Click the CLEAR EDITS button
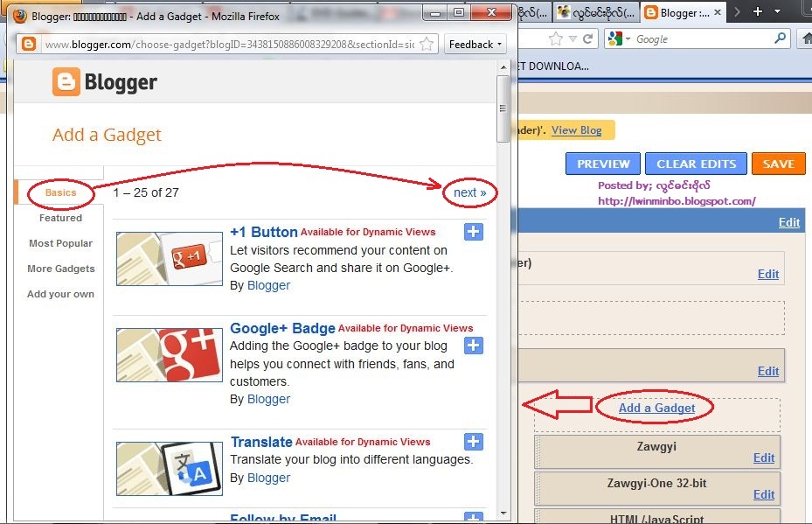812x524 pixels. click(697, 164)
